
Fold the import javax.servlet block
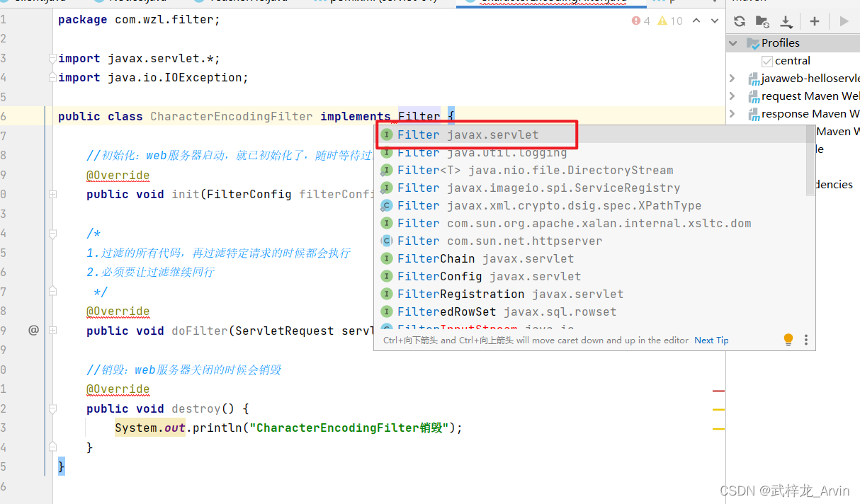point(52,58)
